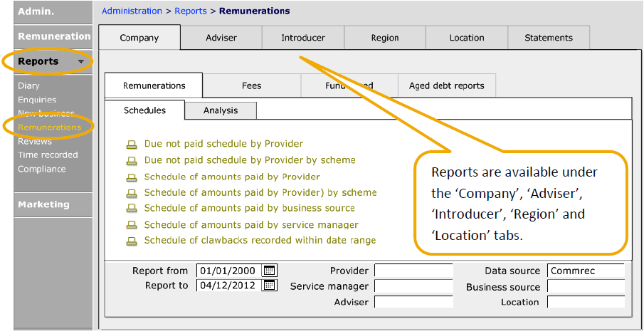The image size is (644, 334).
Task: Click the Service manager input field
Action: tap(413, 286)
